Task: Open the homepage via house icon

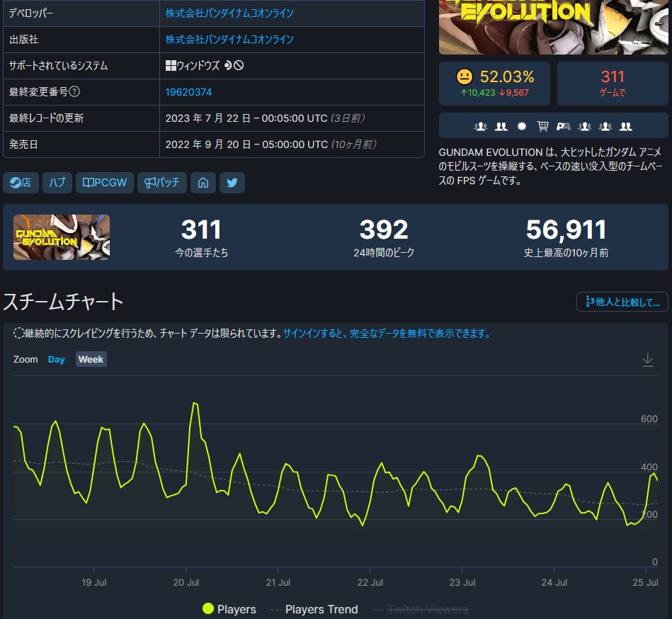Action: tap(203, 183)
